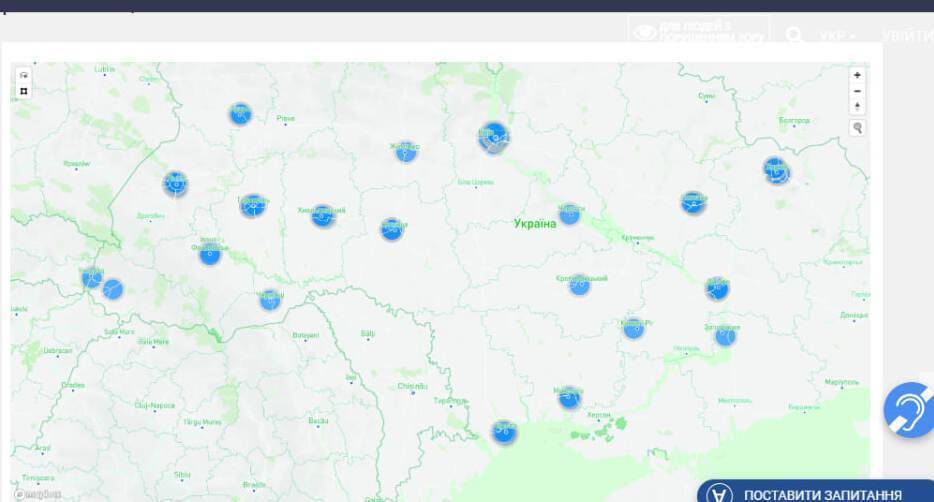Click ПОСТАВИТИ ЗАПИТАННЯ button

point(815,493)
